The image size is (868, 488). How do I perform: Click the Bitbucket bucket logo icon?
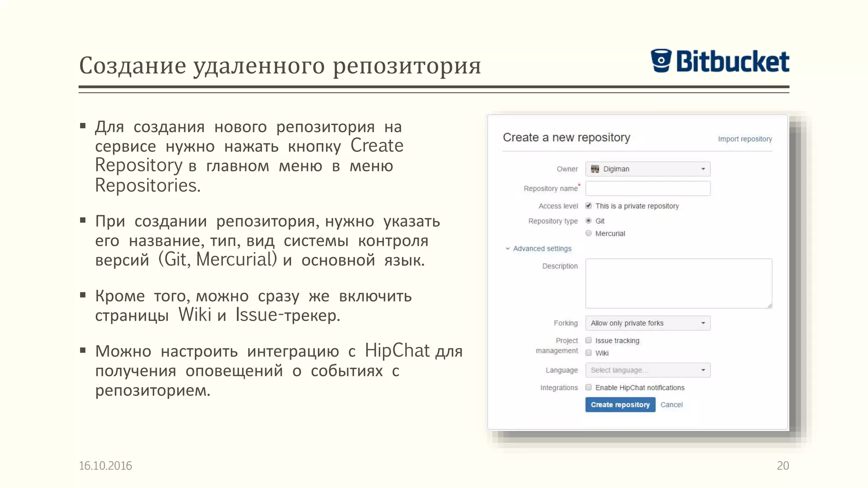(x=661, y=61)
